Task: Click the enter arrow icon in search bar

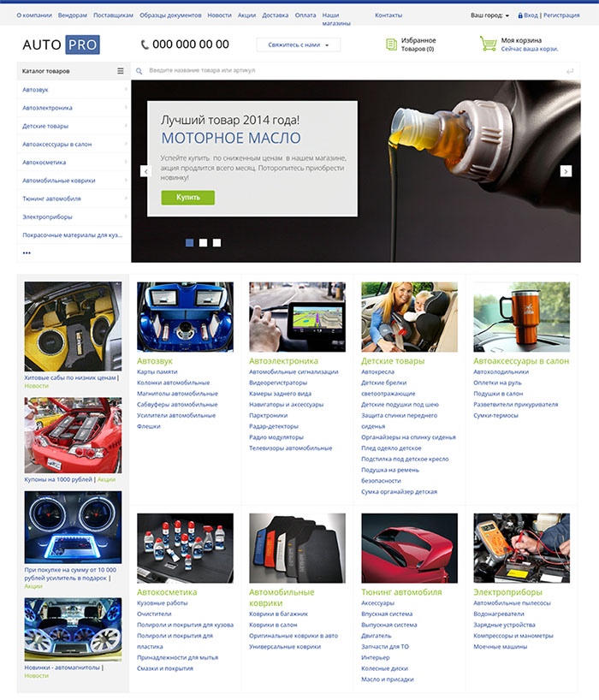Action: 570,71
